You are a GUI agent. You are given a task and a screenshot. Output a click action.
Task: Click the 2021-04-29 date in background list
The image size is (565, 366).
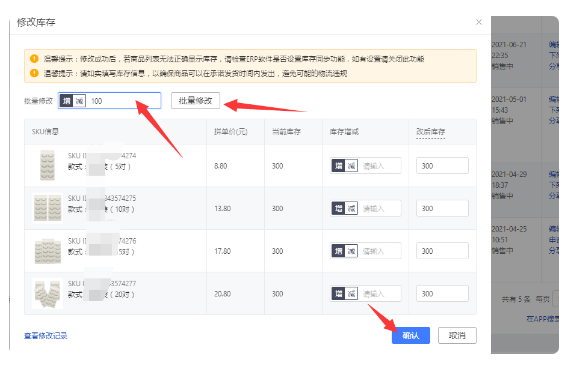coord(509,174)
